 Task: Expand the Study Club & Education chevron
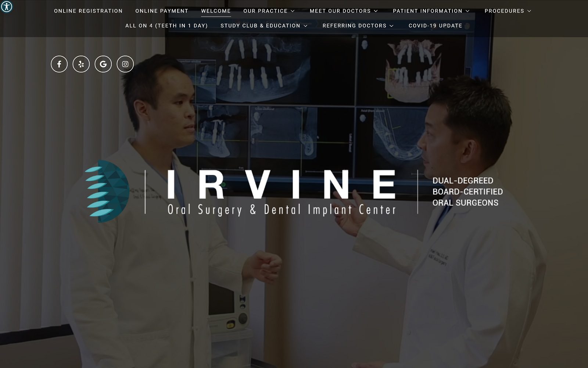(305, 26)
